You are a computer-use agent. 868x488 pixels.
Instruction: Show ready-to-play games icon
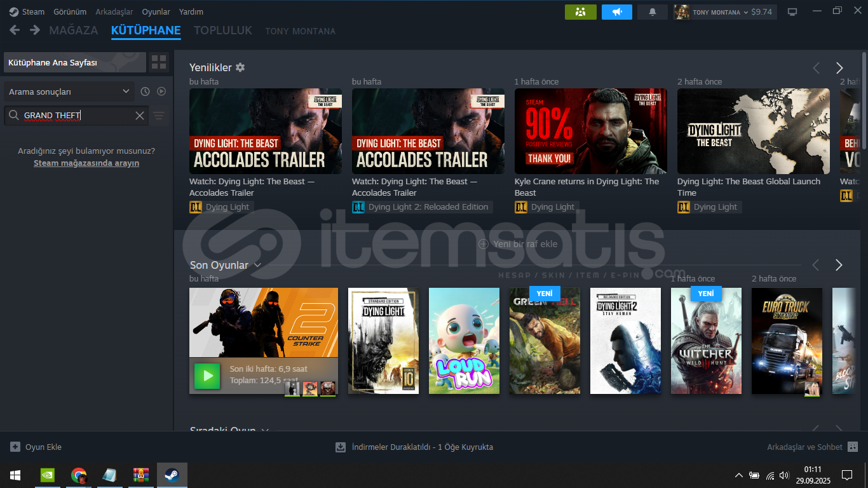click(x=161, y=91)
